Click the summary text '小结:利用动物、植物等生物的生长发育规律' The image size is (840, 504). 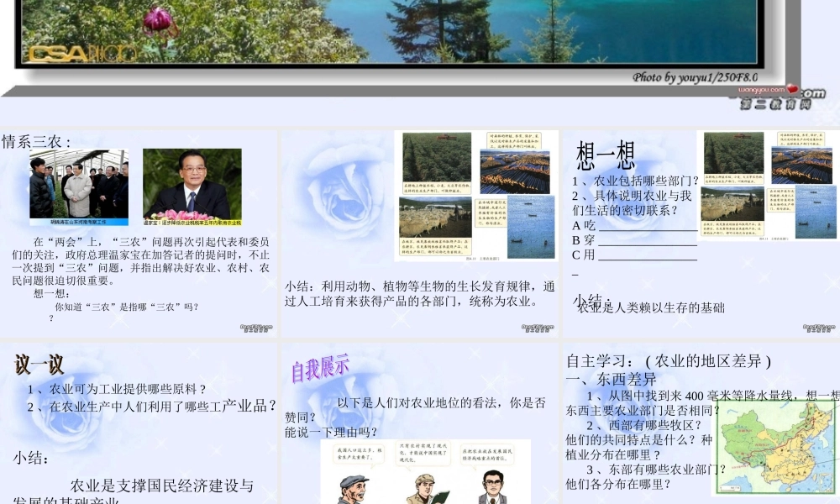[419, 293]
